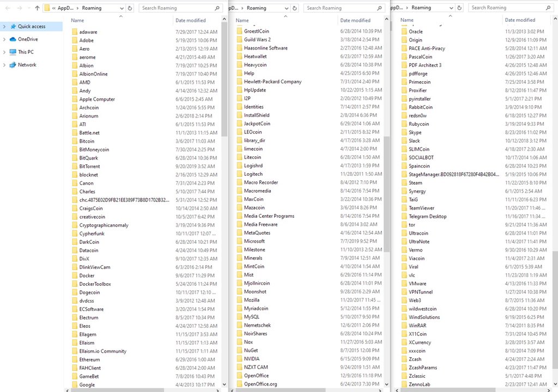Select the TeamViewer folder icon
Viewport: 558px width, 392px height.
(404, 208)
